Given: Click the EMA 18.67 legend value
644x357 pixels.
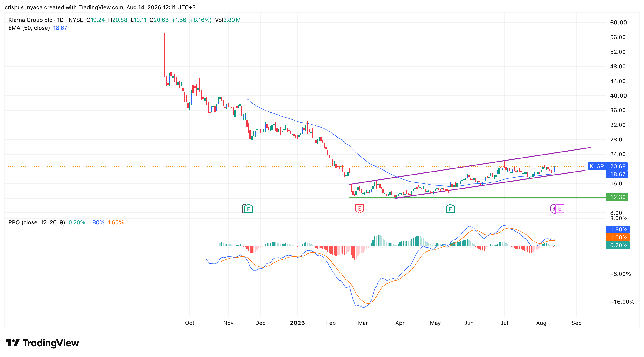Looking at the screenshot, I should (x=60, y=28).
